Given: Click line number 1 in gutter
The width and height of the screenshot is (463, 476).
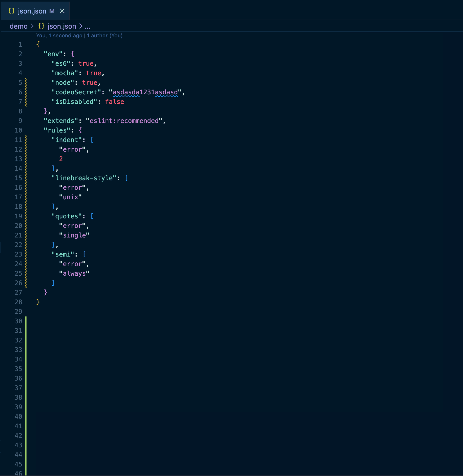Looking at the screenshot, I should pos(20,45).
